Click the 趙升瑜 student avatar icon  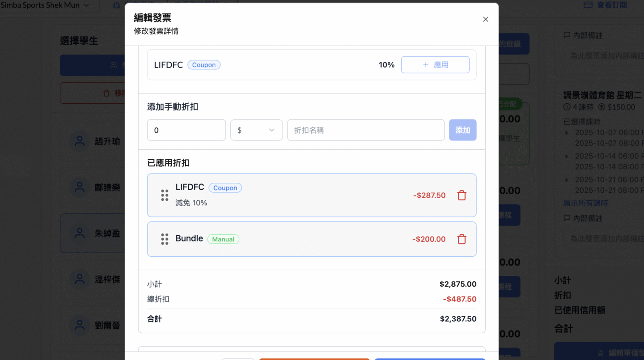[80, 142]
